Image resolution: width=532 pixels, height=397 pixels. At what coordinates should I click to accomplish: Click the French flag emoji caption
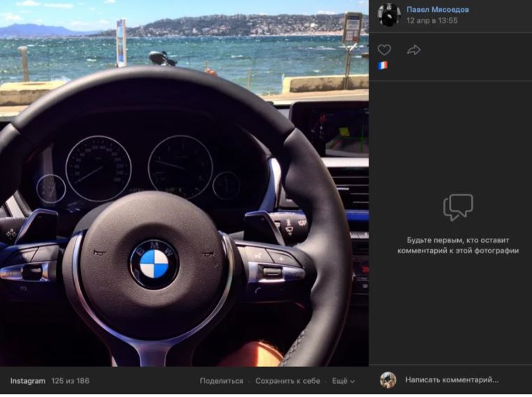(x=383, y=66)
